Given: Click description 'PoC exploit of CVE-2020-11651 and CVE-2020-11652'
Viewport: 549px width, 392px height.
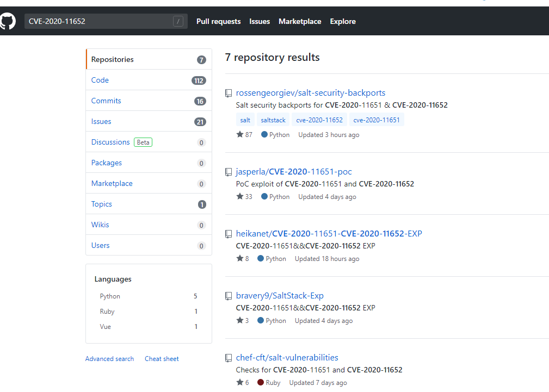Looking at the screenshot, I should (325, 184).
